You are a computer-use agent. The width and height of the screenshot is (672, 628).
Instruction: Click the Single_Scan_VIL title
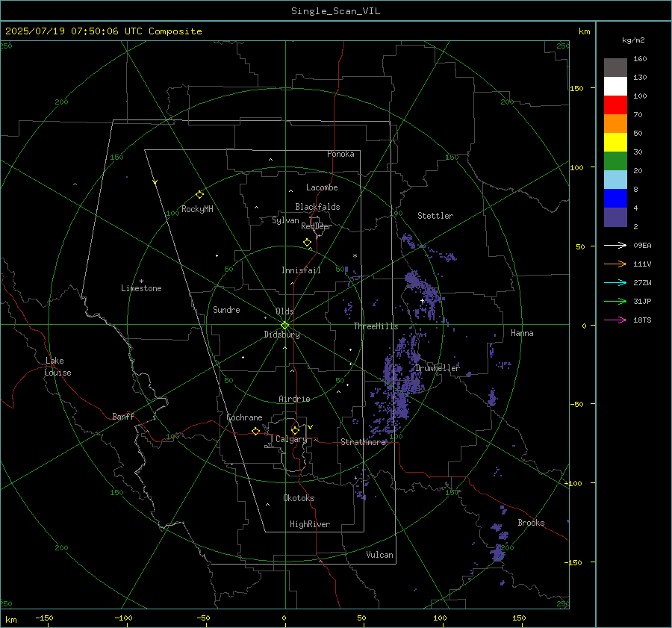click(335, 11)
